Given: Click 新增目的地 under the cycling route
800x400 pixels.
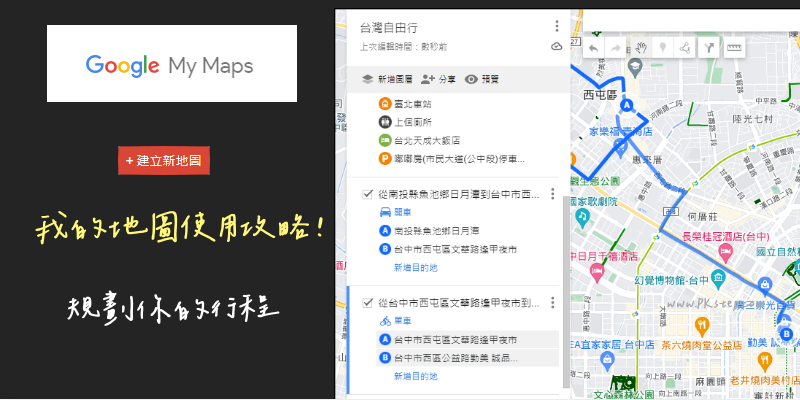Looking at the screenshot, I should (416, 377).
